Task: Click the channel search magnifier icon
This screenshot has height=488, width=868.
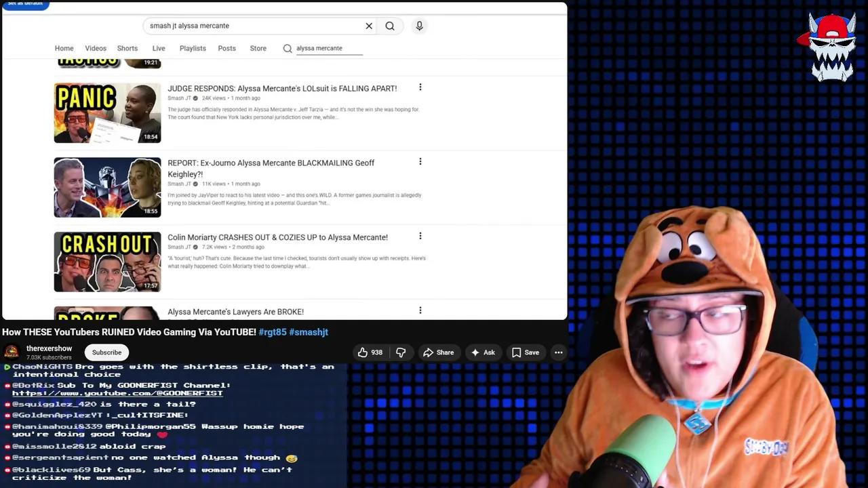Action: tap(288, 48)
